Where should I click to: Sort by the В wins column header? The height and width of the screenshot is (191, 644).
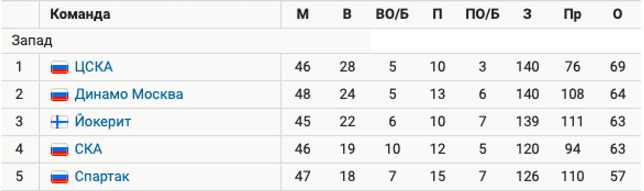[x=347, y=15]
